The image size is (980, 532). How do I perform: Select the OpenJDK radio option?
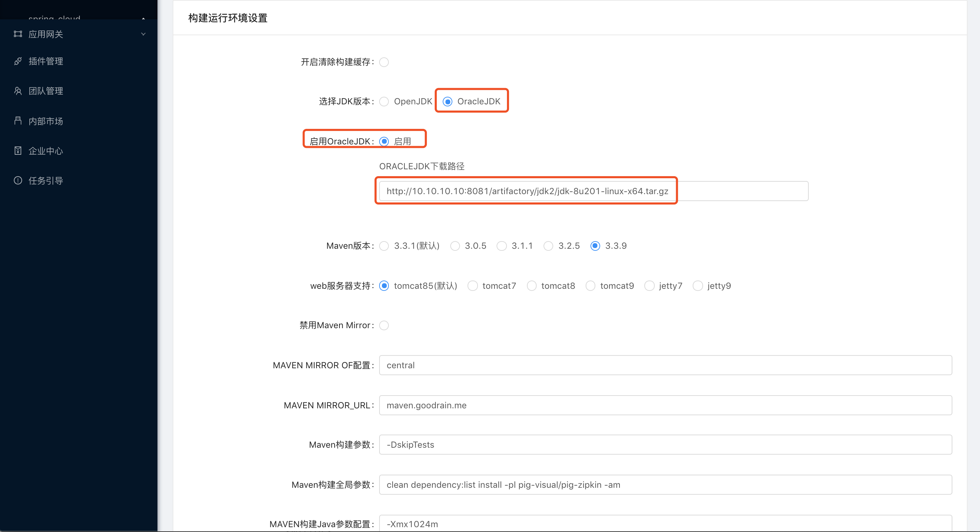(384, 102)
